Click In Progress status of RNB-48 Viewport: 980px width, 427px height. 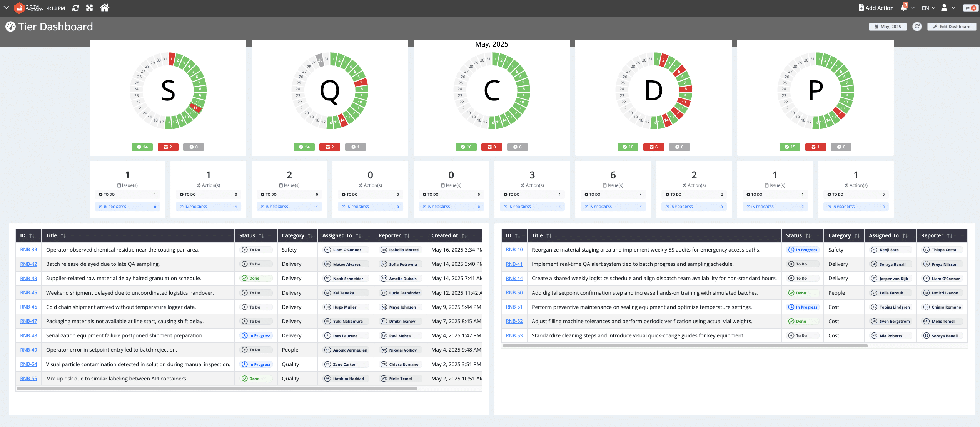(256, 335)
